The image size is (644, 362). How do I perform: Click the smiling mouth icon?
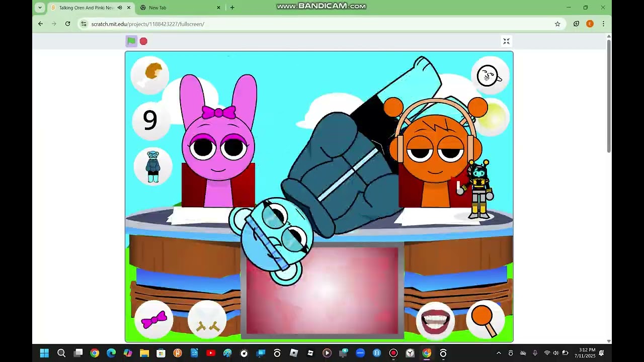tap(435, 320)
